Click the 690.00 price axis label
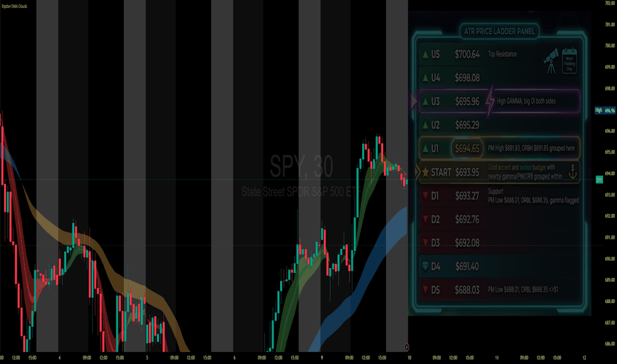The height and width of the screenshot is (364, 617). [610, 259]
